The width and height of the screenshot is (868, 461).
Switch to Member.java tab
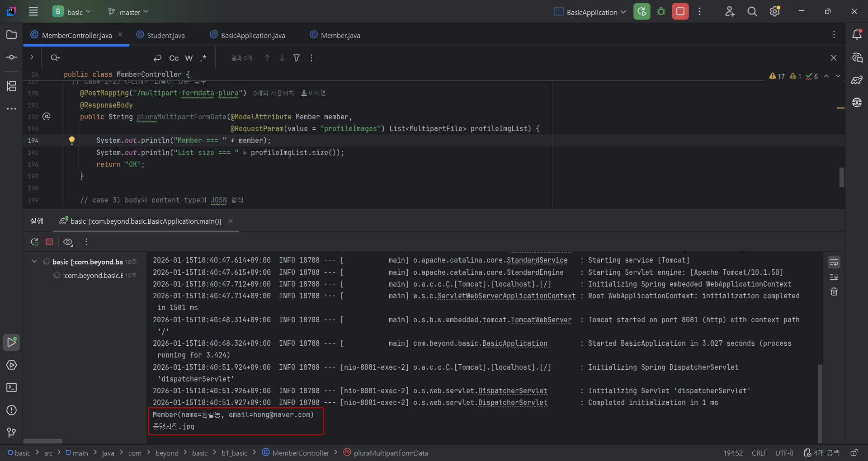(335, 35)
